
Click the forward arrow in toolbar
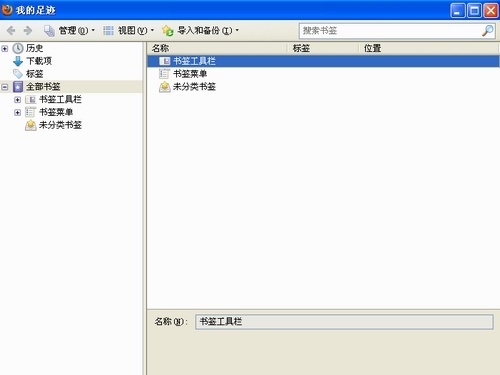[28, 31]
